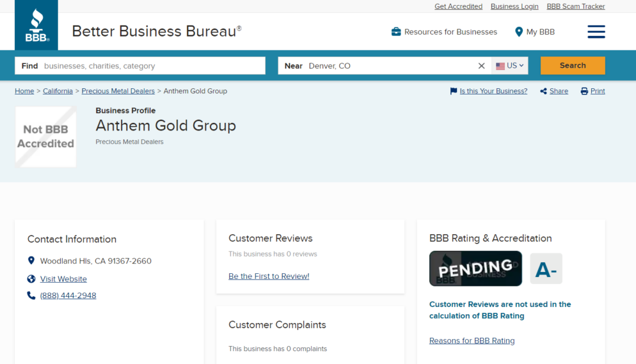Go to the California breadcrumb
This screenshot has height=364, width=636.
(58, 91)
